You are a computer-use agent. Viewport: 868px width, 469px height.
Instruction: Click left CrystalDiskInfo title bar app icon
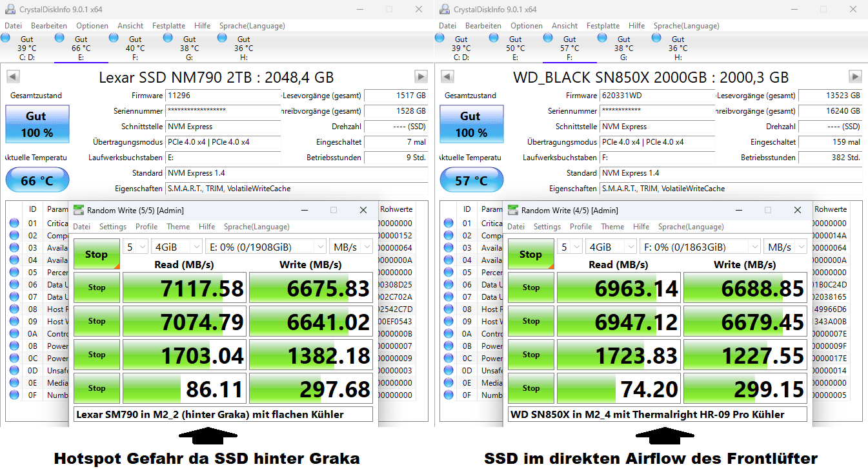coord(9,10)
